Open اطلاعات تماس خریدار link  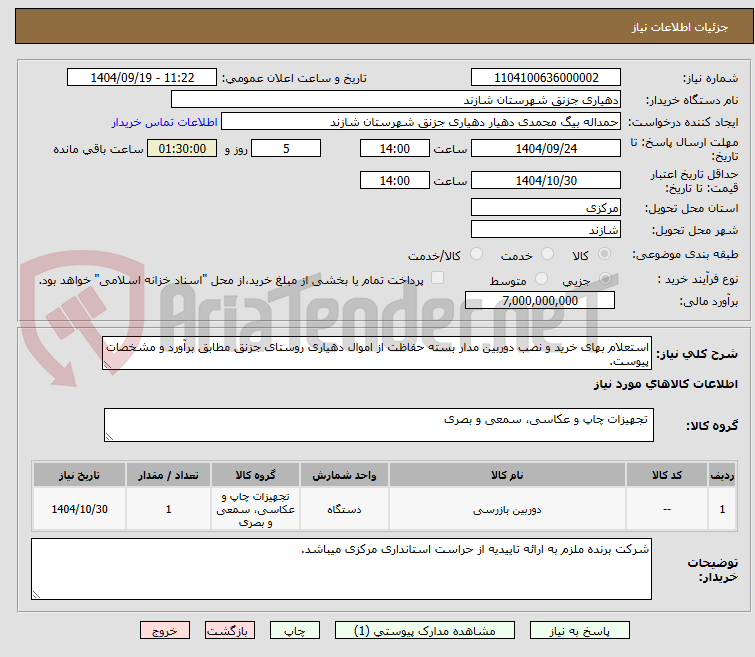pos(165,122)
